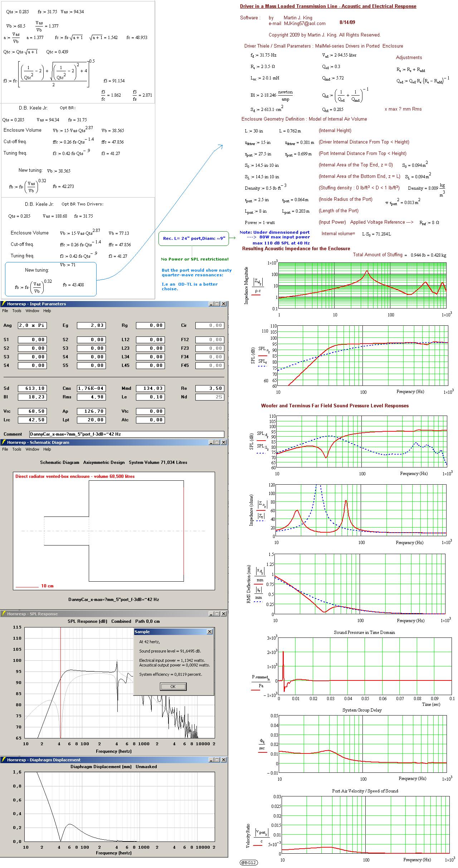
Task: Open File menu in Input Parameters window
Action: pyautogui.click(x=5, y=311)
